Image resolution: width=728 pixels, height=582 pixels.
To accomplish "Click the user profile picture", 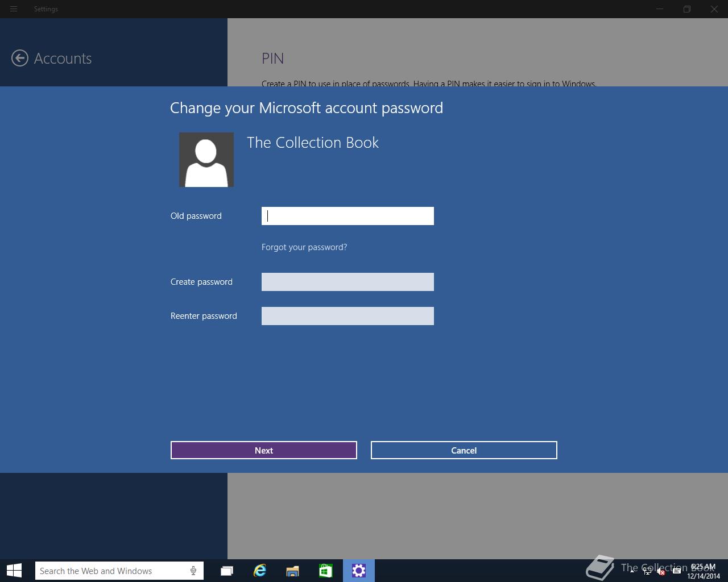I will pyautogui.click(x=206, y=160).
